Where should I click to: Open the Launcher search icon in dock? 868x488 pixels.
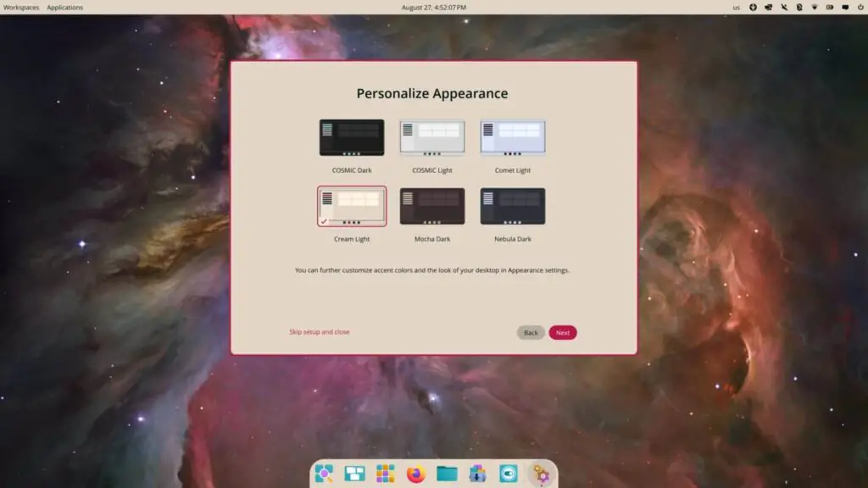[324, 474]
